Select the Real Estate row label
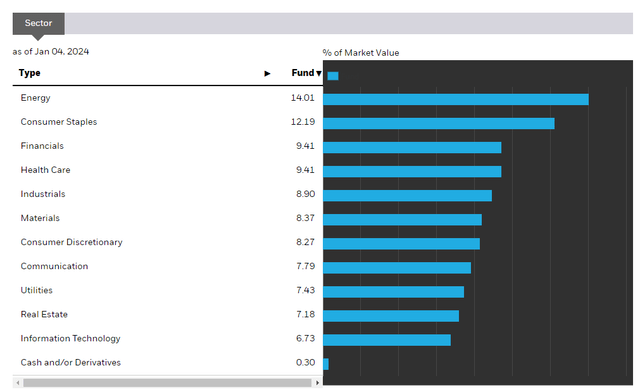This screenshot has width=640, height=392. pos(44,314)
